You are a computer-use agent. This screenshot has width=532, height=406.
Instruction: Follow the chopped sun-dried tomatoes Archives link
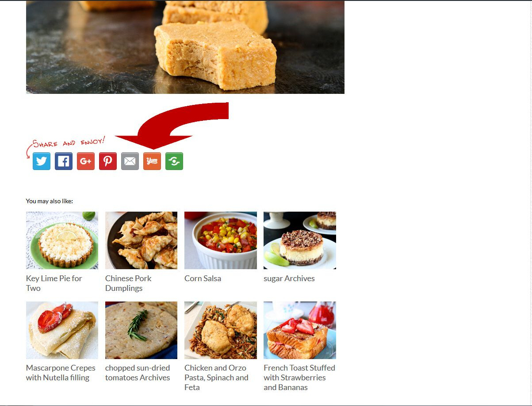click(x=138, y=373)
